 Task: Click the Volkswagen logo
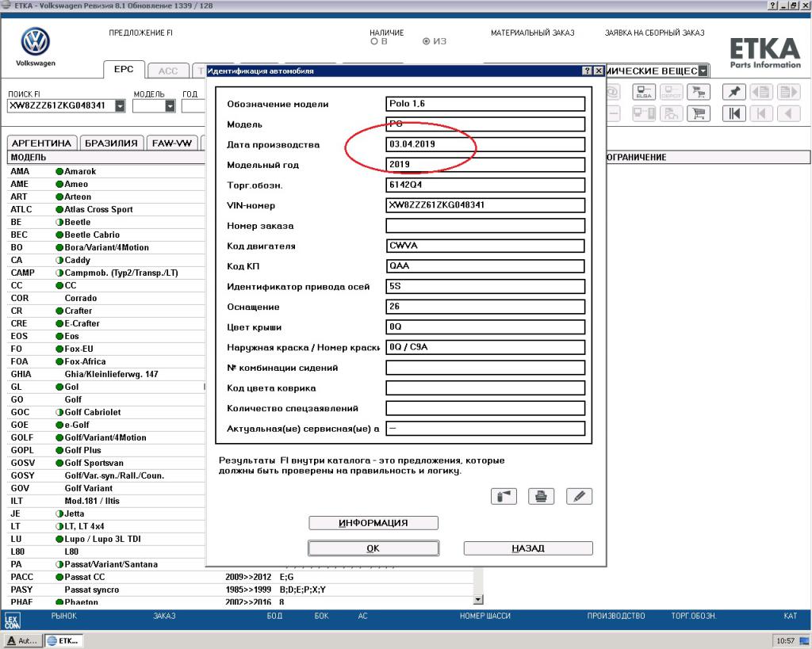coord(35,42)
